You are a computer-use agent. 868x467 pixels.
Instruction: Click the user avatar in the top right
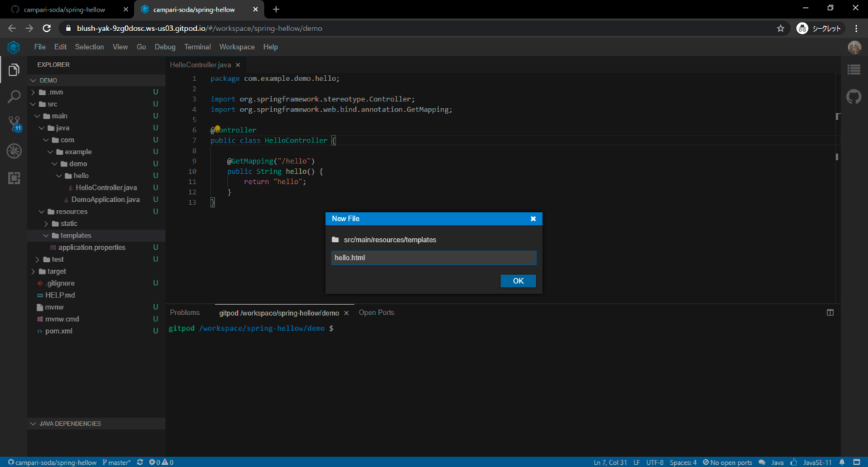[x=854, y=47]
